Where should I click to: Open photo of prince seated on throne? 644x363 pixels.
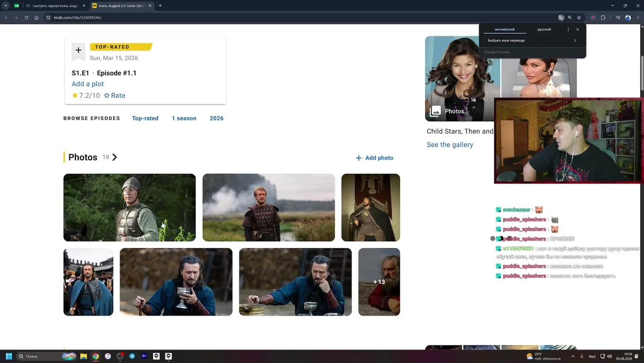[x=371, y=208]
